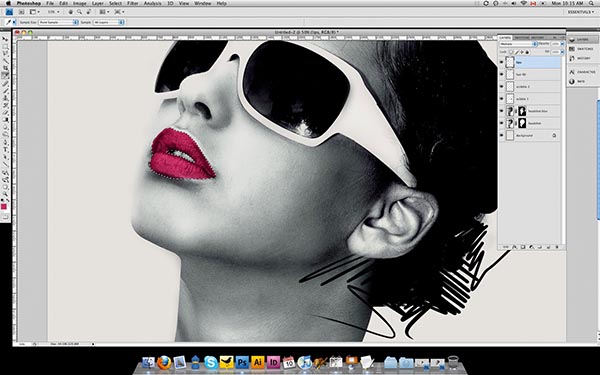Open the layer Fill dropdown
Image resolution: width=600 pixels, height=375 pixels.
point(562,52)
